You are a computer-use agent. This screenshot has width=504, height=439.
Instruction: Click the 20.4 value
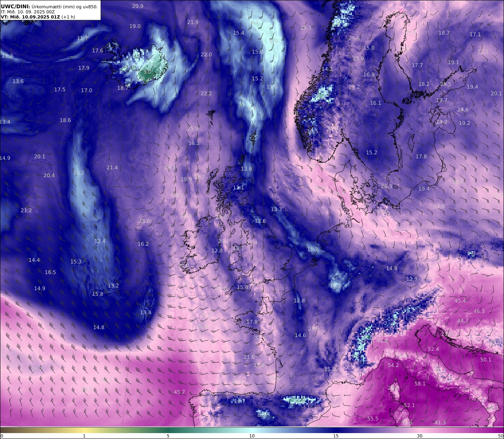click(x=49, y=175)
